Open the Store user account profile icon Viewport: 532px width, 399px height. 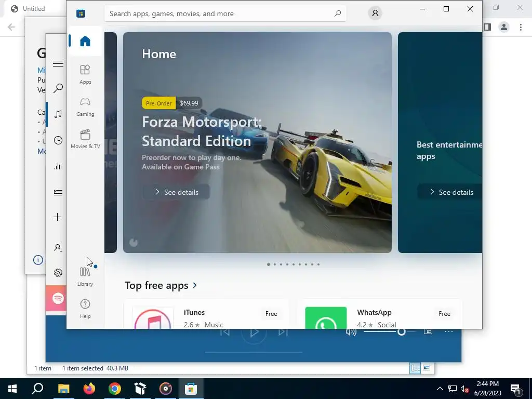click(x=375, y=13)
